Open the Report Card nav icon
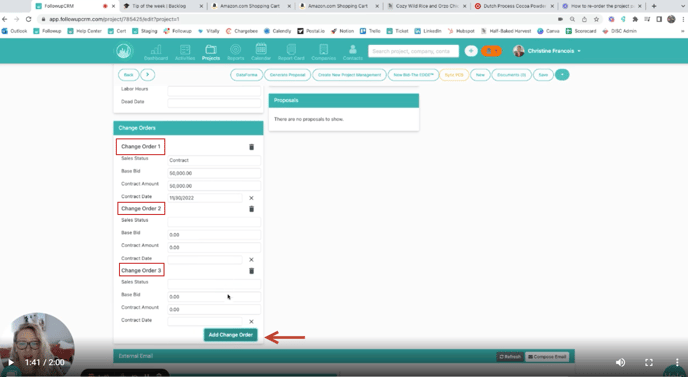The width and height of the screenshot is (688, 377). 291,52
